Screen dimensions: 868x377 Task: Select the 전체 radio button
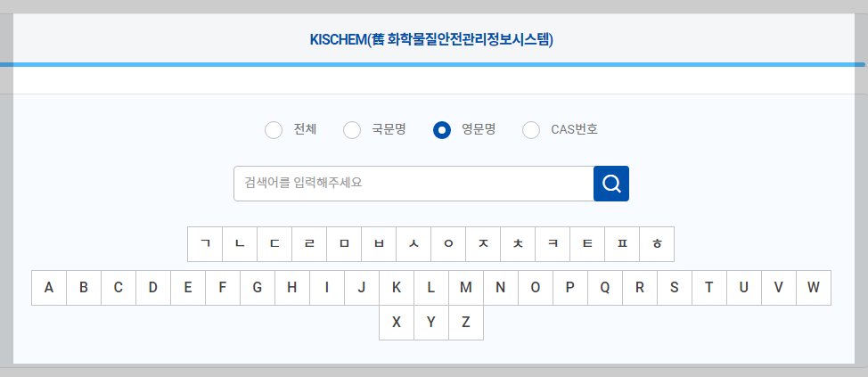click(274, 130)
